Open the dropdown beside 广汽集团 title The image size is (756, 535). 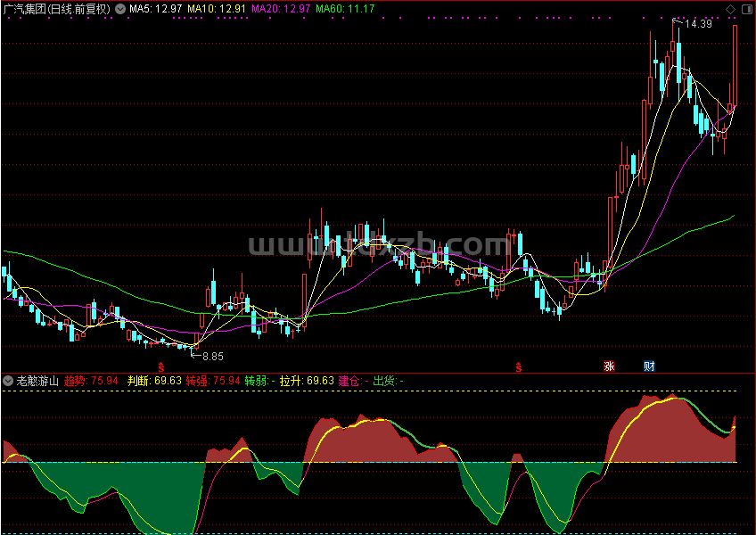pos(120,9)
